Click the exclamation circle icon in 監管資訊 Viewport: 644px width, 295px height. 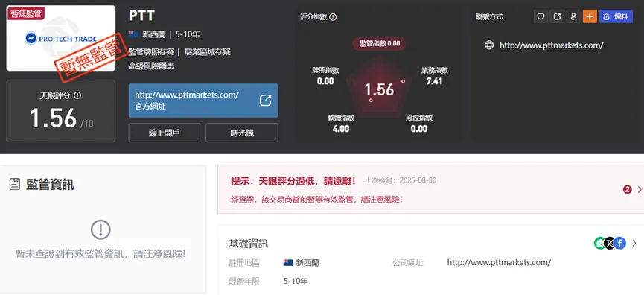101,229
